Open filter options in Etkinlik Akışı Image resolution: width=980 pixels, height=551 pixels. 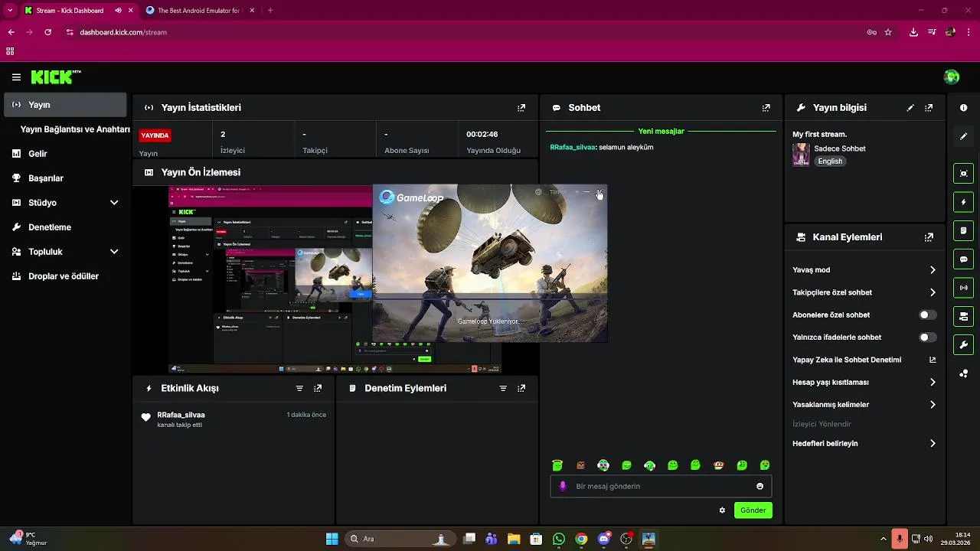299,389
